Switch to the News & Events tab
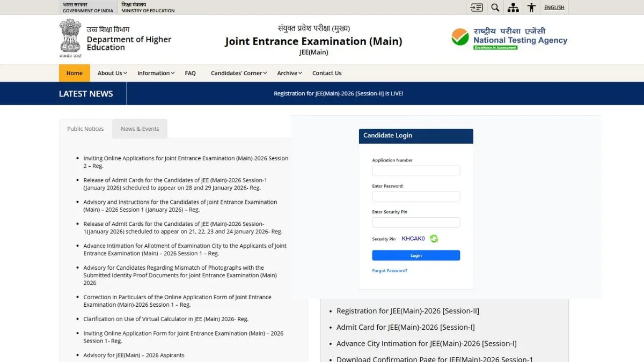This screenshot has height=362, width=644. (140, 129)
